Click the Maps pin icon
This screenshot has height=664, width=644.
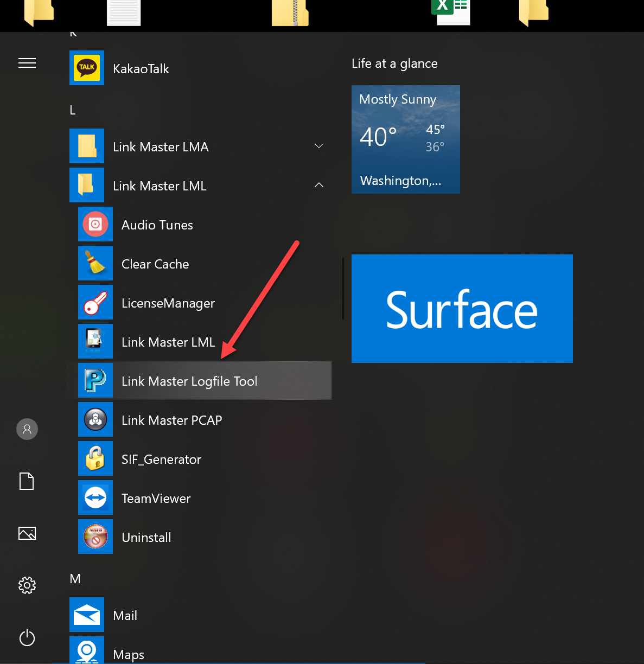87,650
